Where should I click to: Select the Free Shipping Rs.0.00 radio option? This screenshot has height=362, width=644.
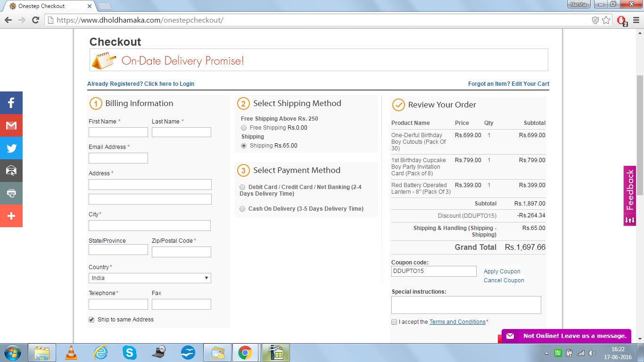[244, 128]
